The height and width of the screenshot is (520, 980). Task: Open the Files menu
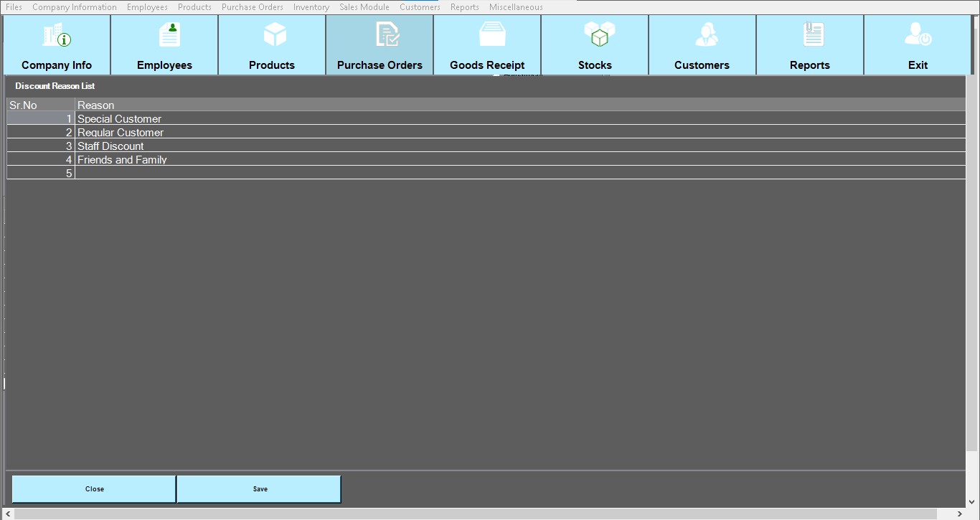pos(14,7)
